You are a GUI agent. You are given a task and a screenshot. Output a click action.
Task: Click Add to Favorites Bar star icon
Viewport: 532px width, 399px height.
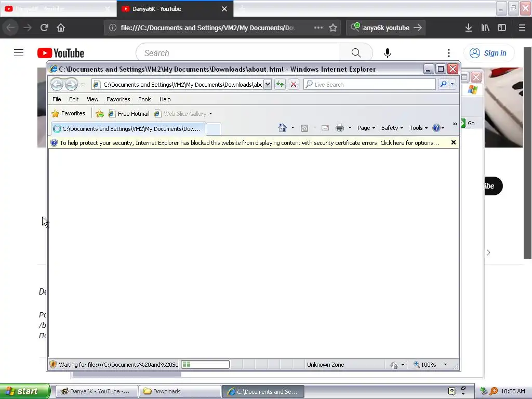click(x=99, y=114)
